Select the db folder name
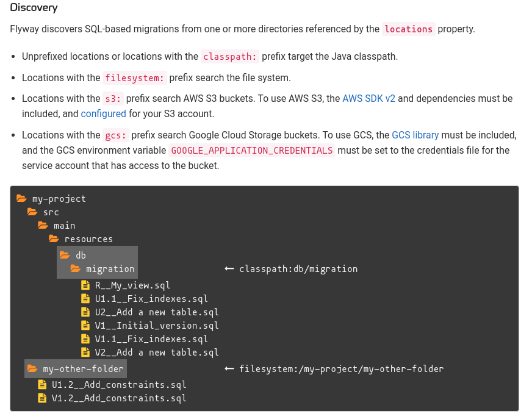532x419 pixels. [x=81, y=255]
